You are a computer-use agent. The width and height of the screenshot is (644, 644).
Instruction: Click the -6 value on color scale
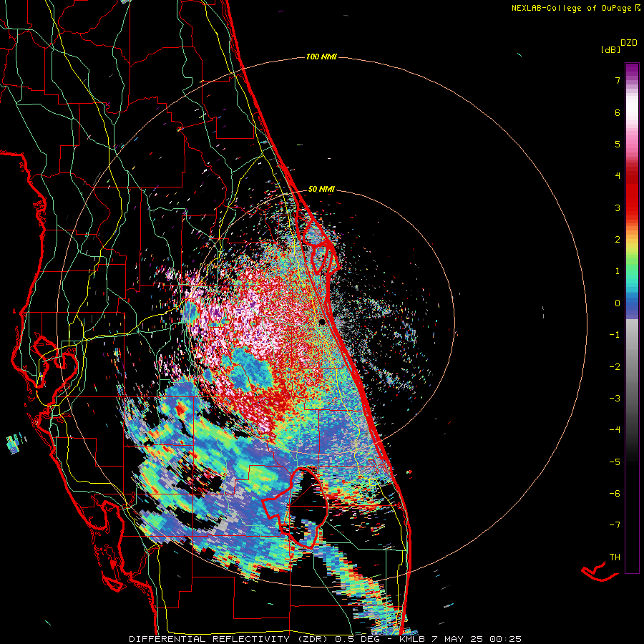click(615, 494)
